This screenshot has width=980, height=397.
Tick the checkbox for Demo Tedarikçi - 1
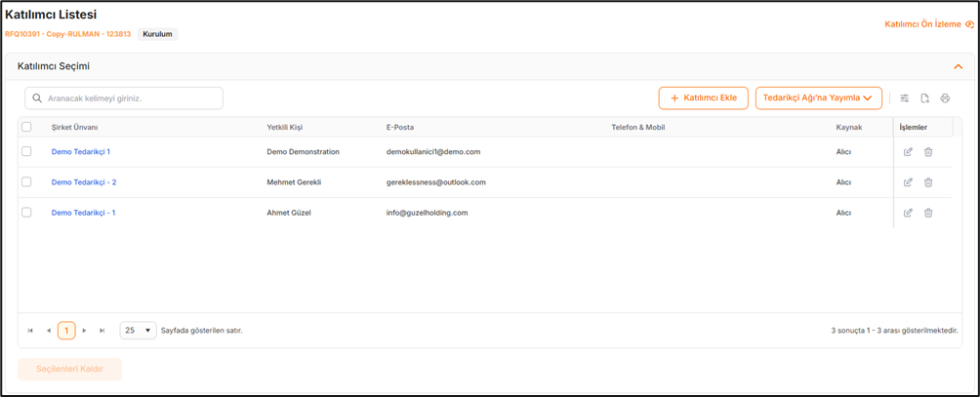click(x=26, y=213)
